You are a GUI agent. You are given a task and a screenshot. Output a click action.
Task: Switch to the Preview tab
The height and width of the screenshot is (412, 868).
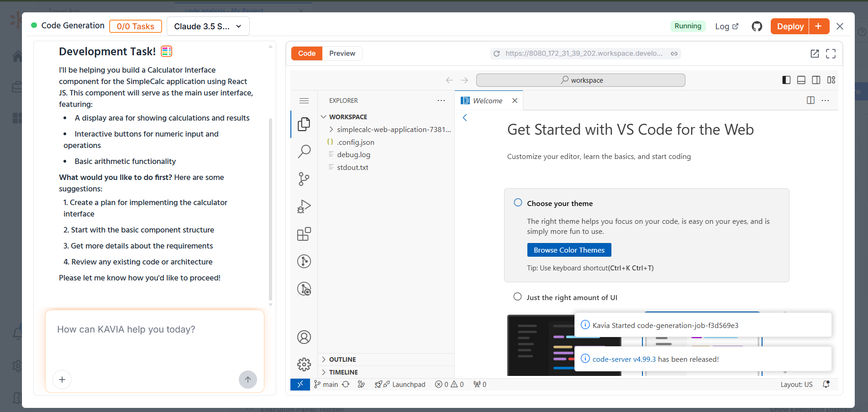[x=342, y=53]
